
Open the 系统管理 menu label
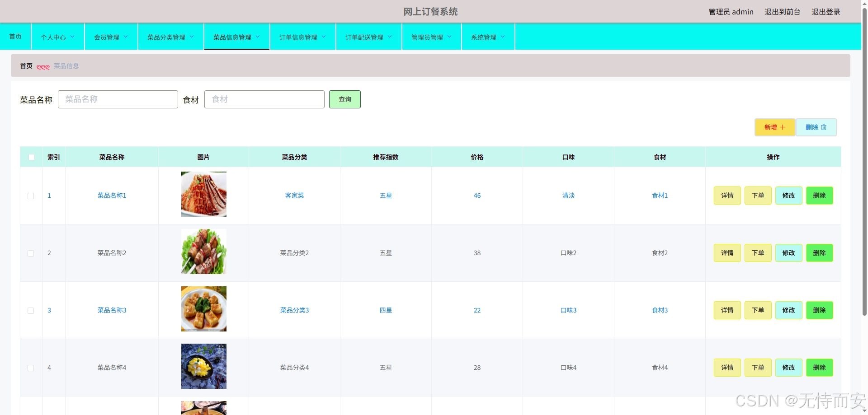pos(484,37)
